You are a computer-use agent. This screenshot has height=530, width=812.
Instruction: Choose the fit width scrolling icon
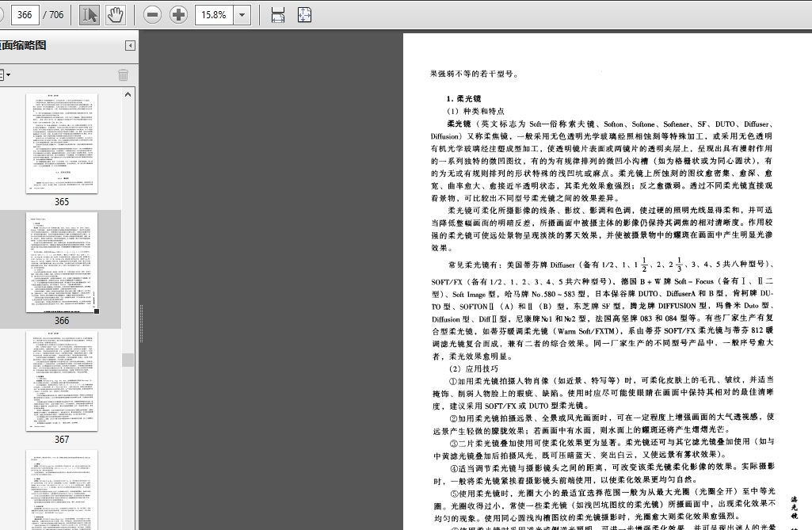277,15
